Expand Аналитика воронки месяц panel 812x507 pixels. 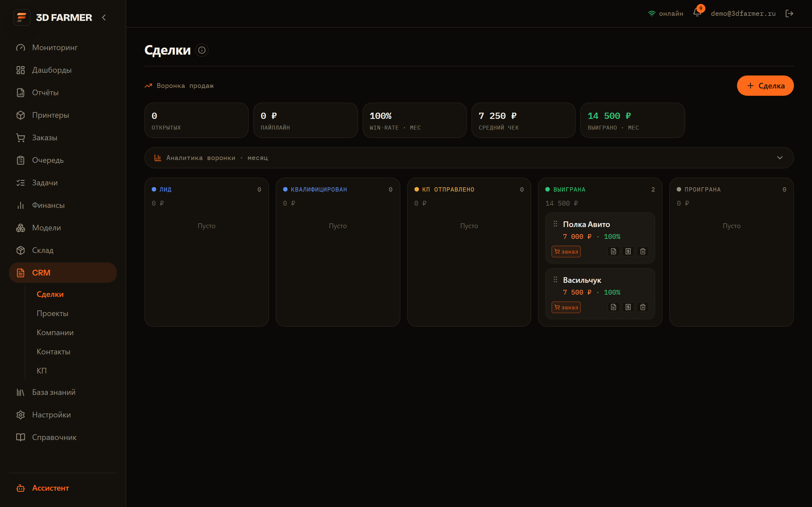click(x=469, y=158)
